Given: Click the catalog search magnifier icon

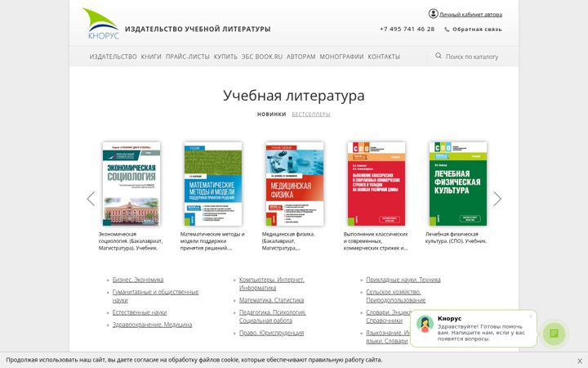Looking at the screenshot, I should coord(439,56).
